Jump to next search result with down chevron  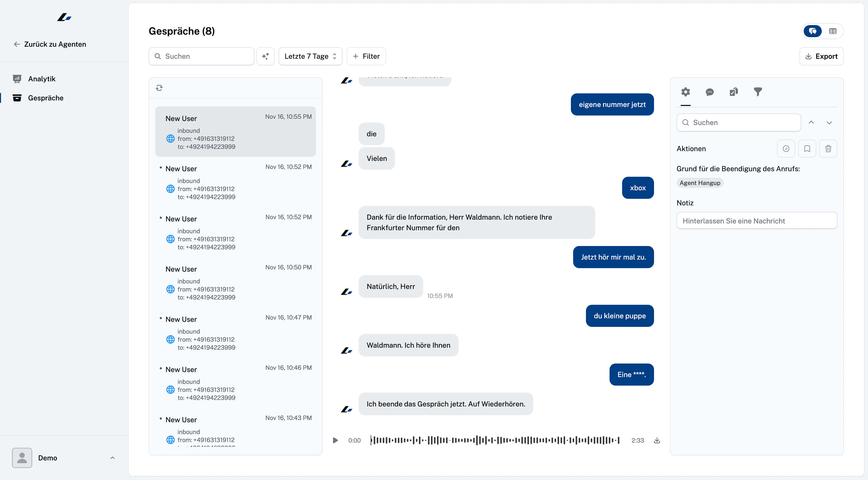click(829, 123)
